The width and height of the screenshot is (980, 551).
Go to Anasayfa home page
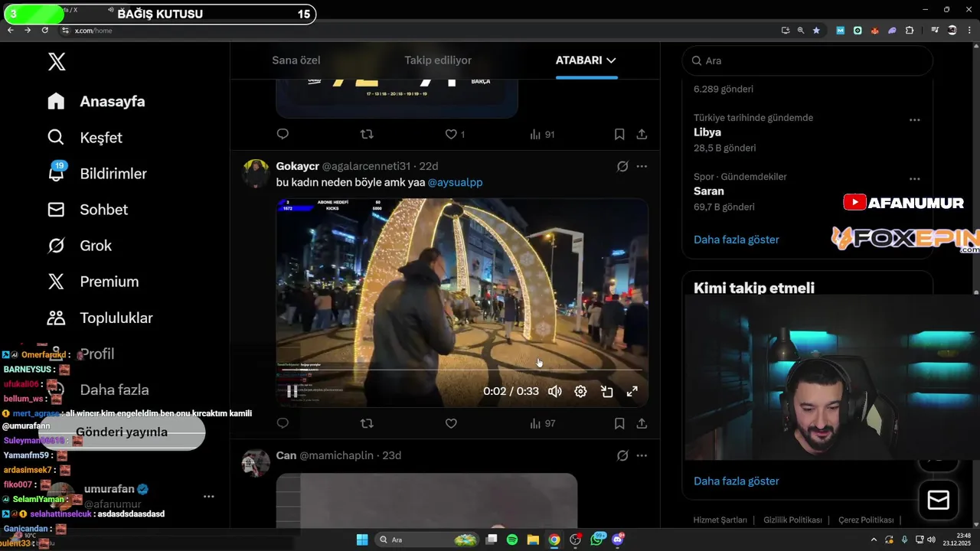tap(96, 101)
